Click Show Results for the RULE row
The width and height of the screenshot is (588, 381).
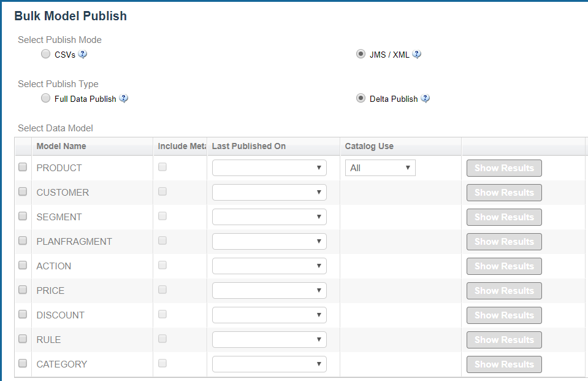pyautogui.click(x=504, y=340)
